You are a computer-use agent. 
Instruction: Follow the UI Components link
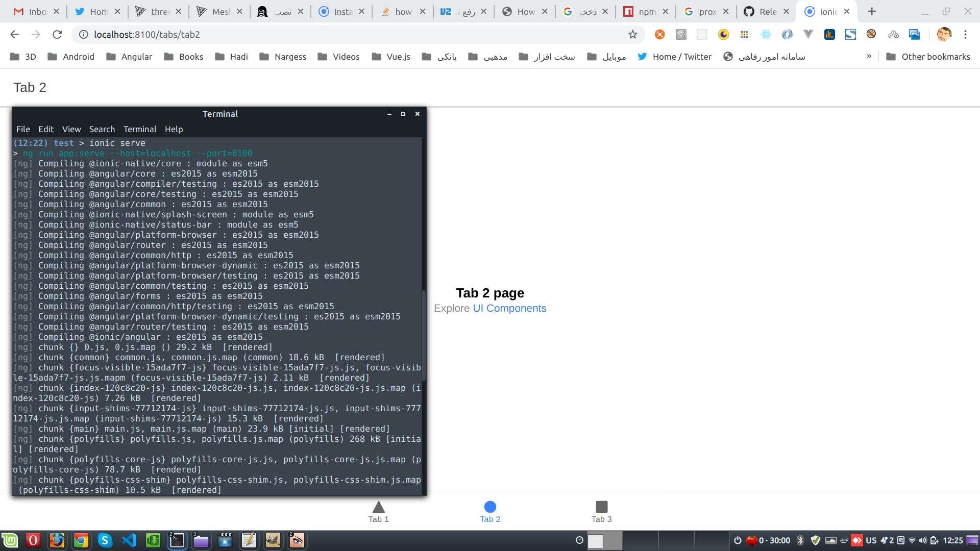[x=509, y=308]
